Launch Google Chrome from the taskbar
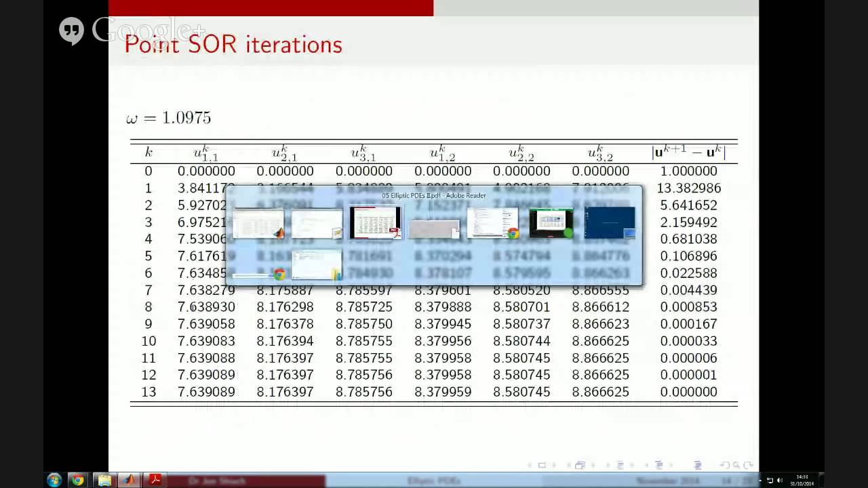This screenshot has width=868, height=488. [x=78, y=480]
